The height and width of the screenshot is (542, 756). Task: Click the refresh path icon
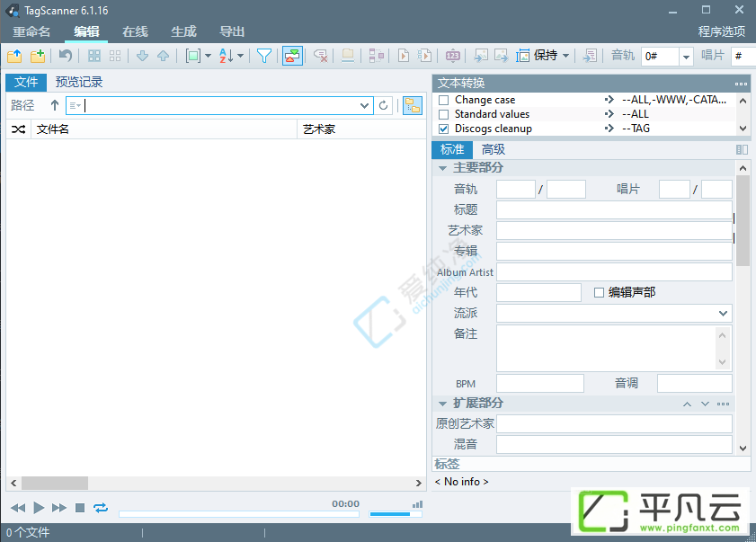383,105
